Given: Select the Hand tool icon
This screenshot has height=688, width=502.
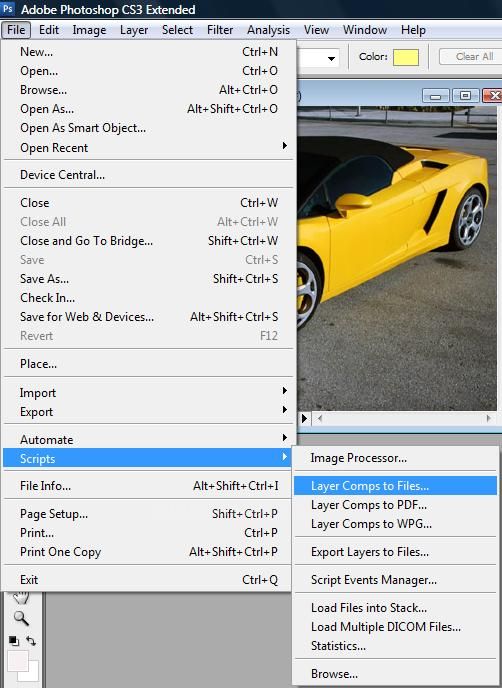Looking at the screenshot, I should pyautogui.click(x=21, y=597).
